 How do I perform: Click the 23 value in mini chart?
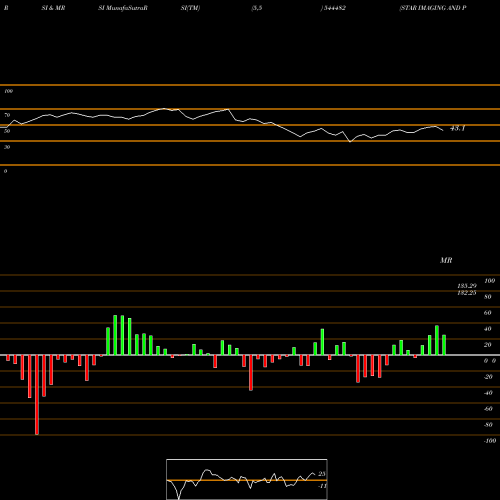[x=322, y=474]
